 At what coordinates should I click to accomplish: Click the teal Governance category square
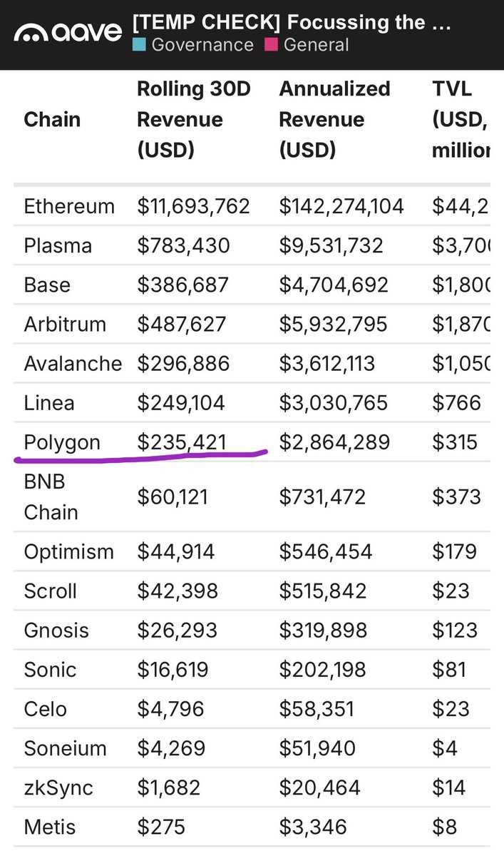[139, 45]
